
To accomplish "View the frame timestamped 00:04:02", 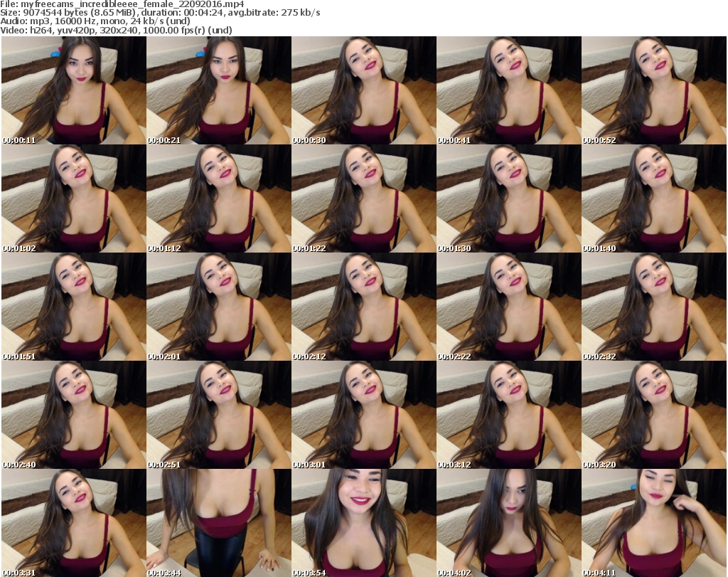I will (509, 523).
